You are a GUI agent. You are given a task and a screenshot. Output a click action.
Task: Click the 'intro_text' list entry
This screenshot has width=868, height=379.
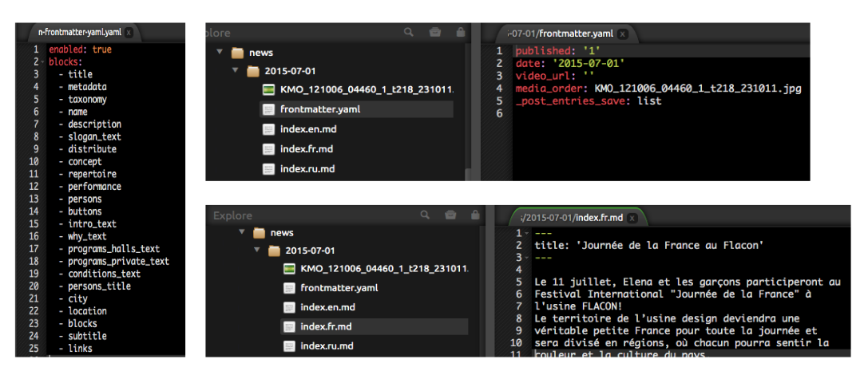(x=92, y=224)
